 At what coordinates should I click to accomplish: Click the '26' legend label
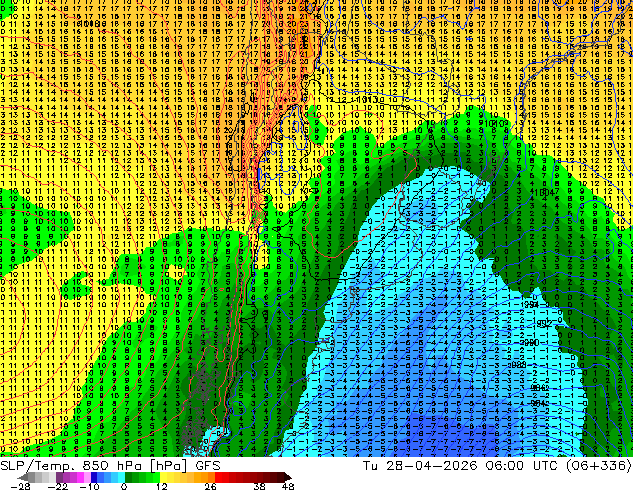[210, 486]
